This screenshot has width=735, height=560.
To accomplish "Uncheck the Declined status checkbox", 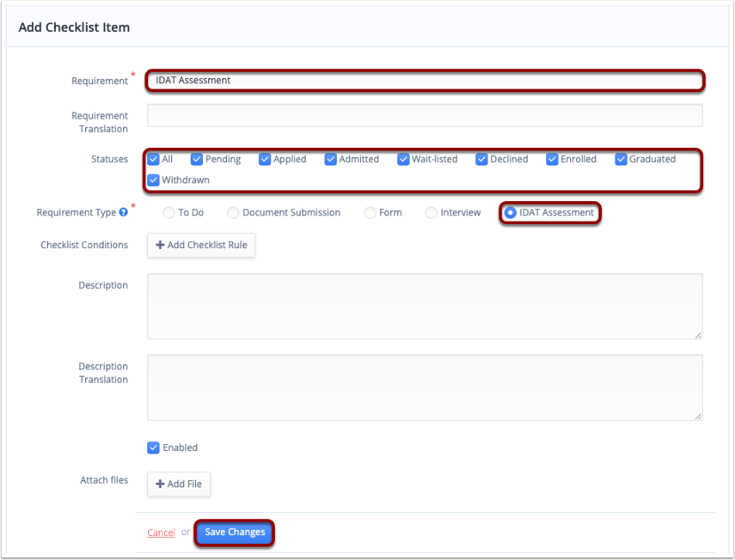I will (482, 159).
